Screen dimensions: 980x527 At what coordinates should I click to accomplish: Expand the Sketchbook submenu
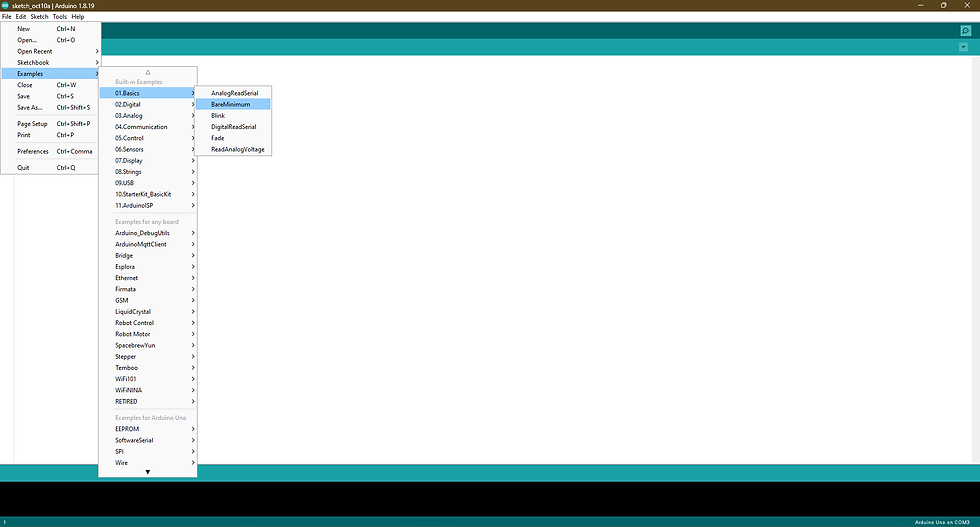(50, 63)
